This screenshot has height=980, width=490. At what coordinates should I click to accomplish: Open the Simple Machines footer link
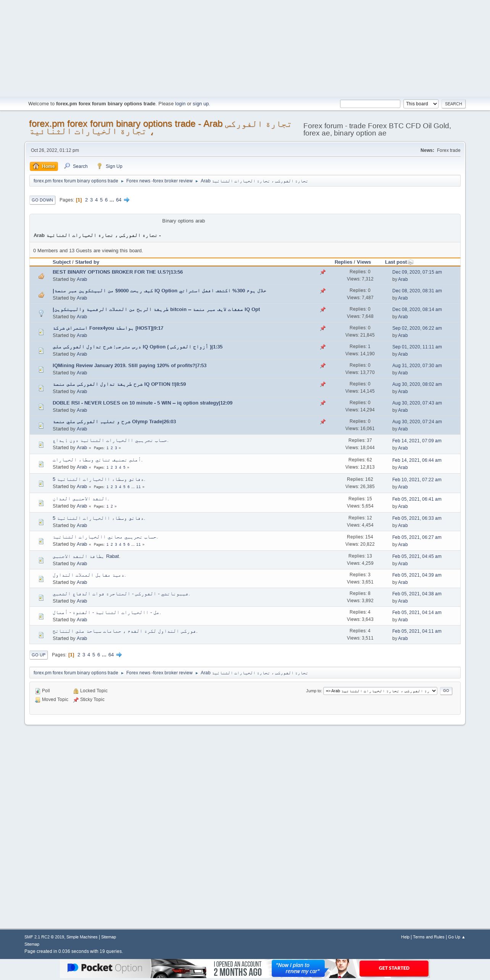coord(82,937)
